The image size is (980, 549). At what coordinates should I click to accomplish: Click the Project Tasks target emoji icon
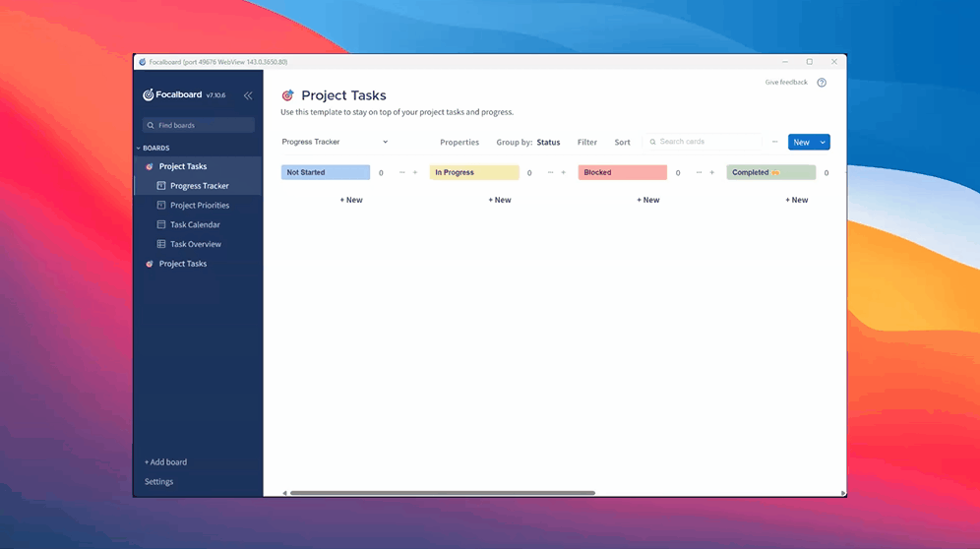(x=287, y=95)
